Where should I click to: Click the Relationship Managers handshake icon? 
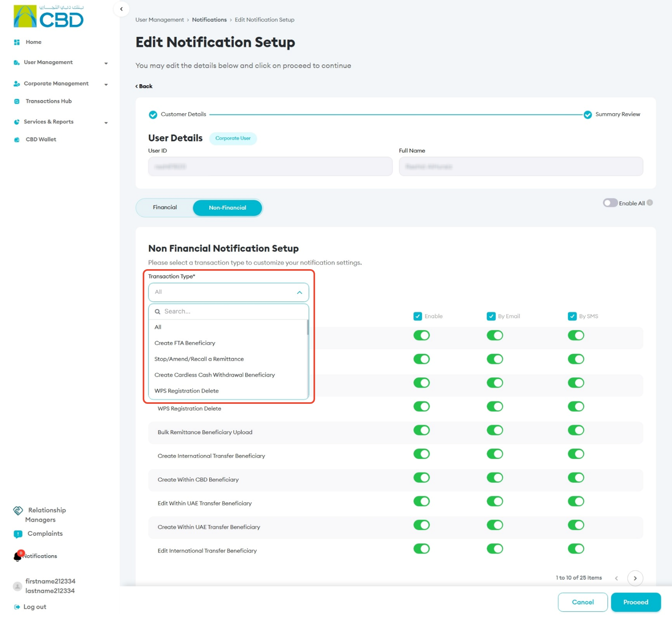tap(18, 511)
